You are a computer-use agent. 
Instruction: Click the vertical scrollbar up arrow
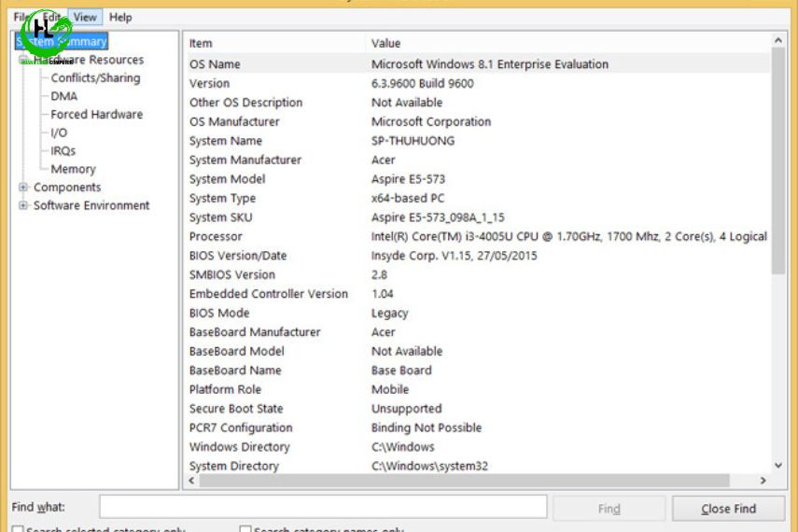click(778, 40)
